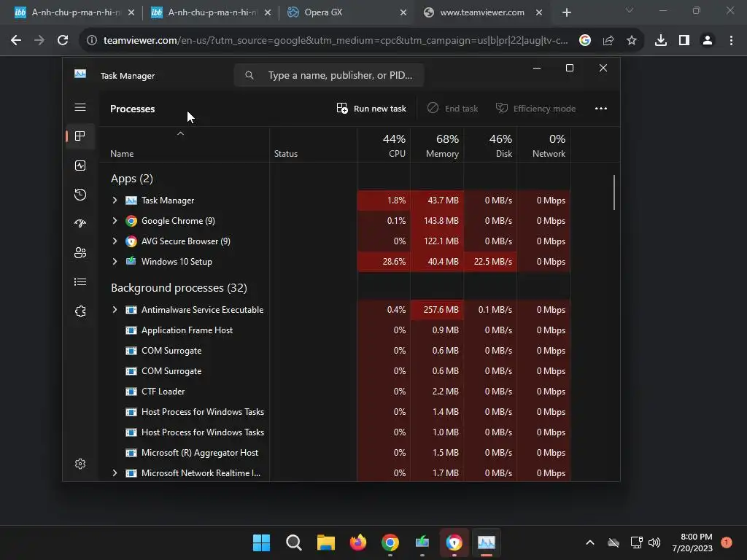
Task: Open Users page icon in sidebar
Action: pyautogui.click(x=80, y=252)
